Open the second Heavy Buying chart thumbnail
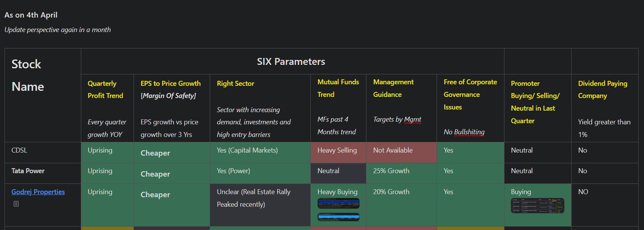Viewport: 644px width, 230px height. click(x=339, y=217)
